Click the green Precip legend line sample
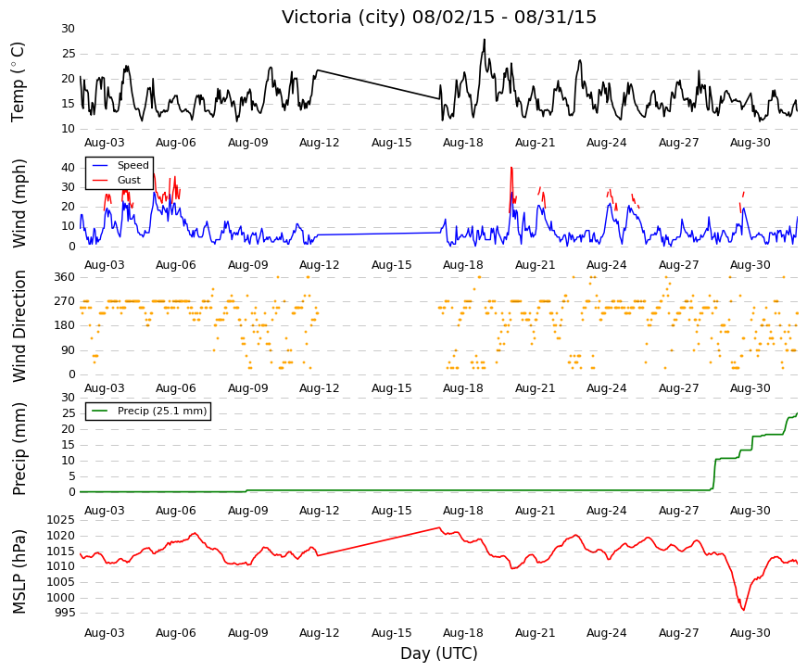 coord(100,411)
